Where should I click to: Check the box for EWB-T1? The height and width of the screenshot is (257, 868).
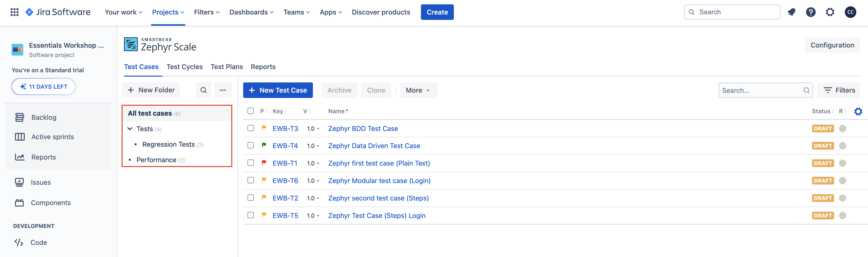pos(250,163)
